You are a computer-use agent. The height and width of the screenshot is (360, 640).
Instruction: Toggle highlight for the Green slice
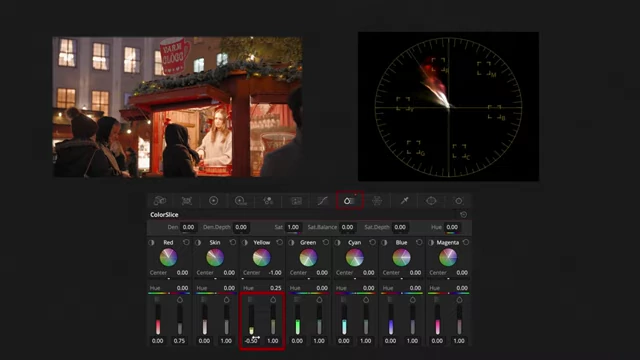click(x=291, y=242)
